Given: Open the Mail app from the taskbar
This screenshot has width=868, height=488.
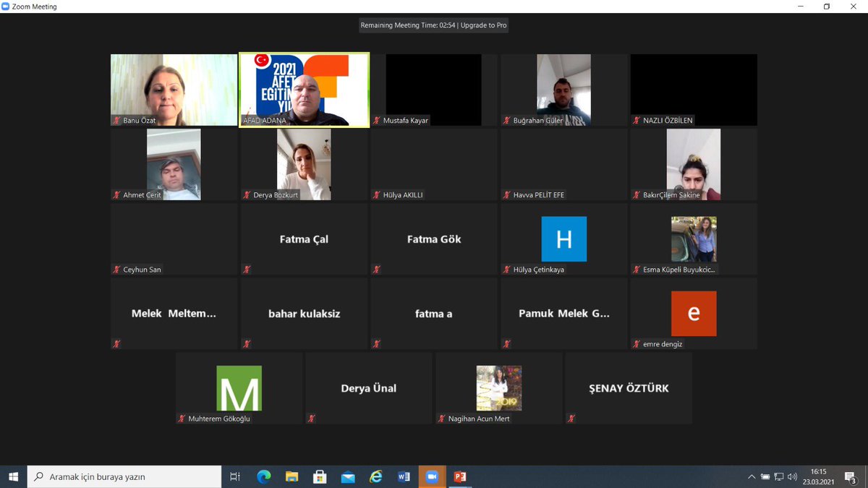Looking at the screenshot, I should point(348,476).
